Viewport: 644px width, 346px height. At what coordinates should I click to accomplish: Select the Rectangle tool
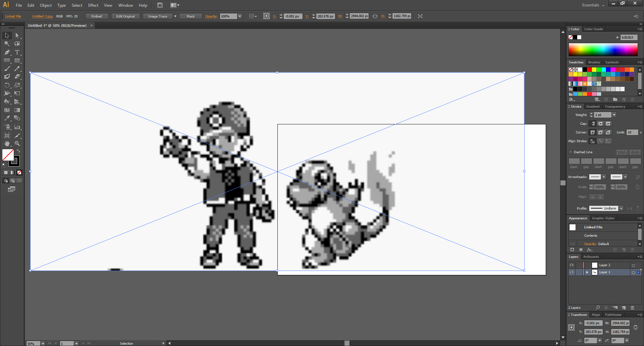(x=17, y=60)
